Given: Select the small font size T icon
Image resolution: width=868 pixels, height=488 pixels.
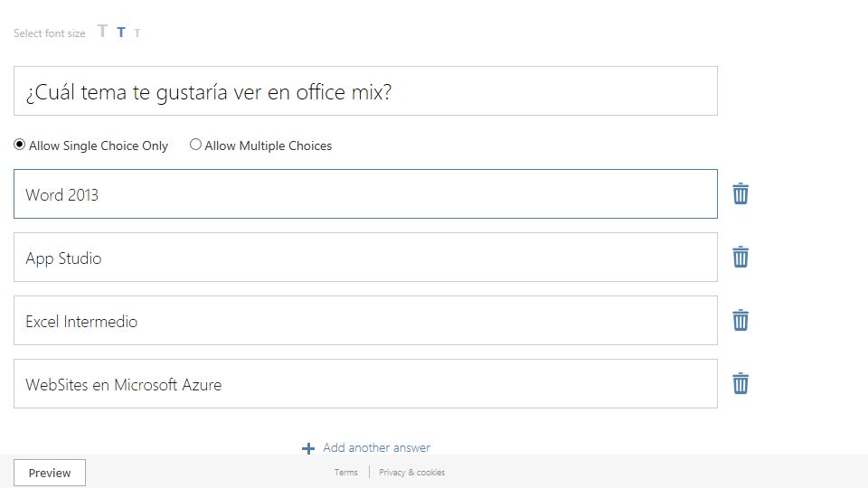Looking at the screenshot, I should pos(137,33).
